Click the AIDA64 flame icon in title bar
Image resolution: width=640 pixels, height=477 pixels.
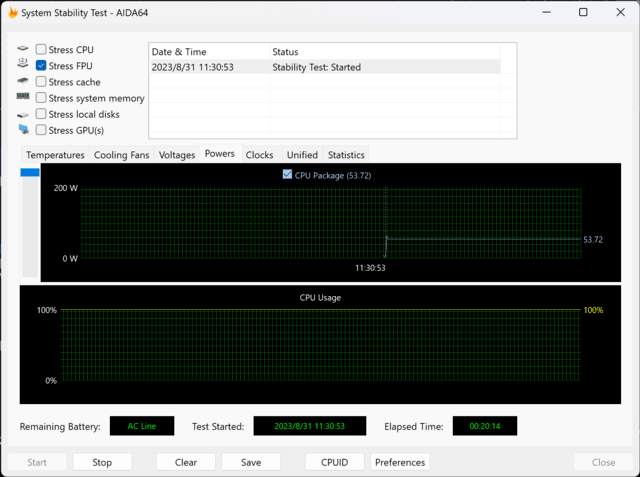[12, 13]
